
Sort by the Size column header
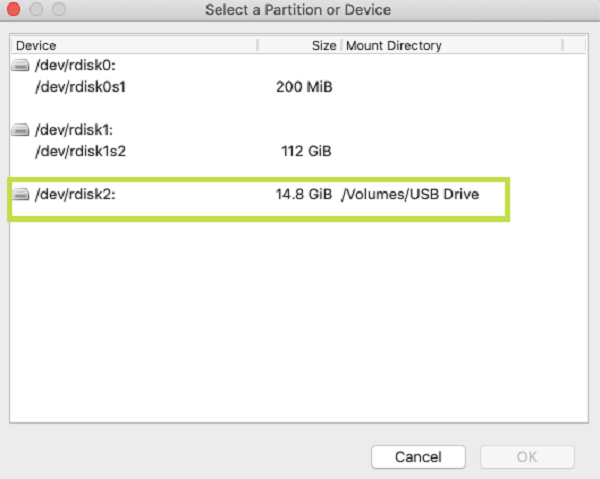pyautogui.click(x=324, y=45)
